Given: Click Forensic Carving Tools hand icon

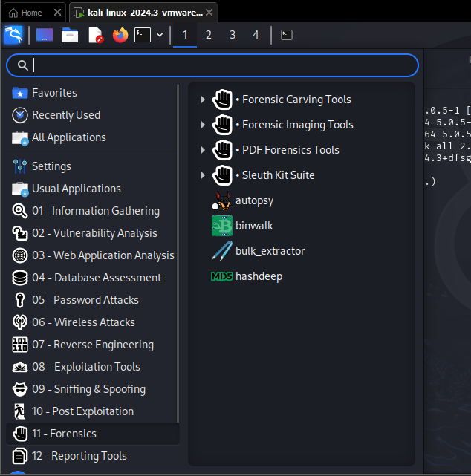Looking at the screenshot, I should coord(222,100).
